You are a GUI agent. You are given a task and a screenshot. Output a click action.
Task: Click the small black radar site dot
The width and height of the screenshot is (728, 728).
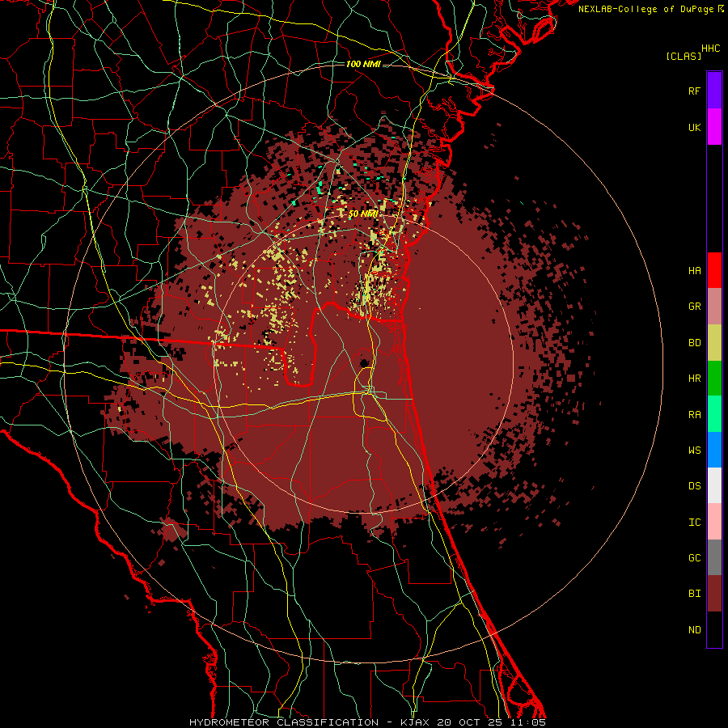[365, 362]
